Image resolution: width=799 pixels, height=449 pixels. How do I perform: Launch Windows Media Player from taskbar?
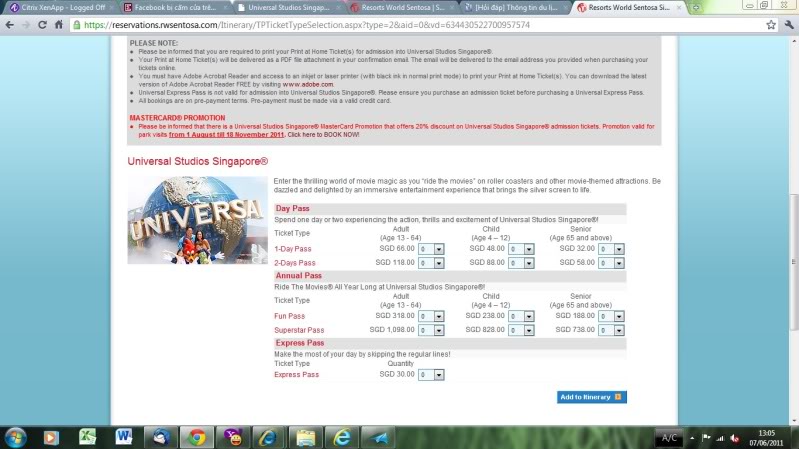pyautogui.click(x=51, y=437)
